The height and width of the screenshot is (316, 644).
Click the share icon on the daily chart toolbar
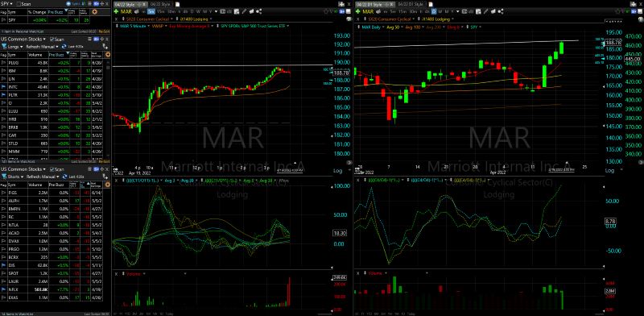[x=501, y=11]
